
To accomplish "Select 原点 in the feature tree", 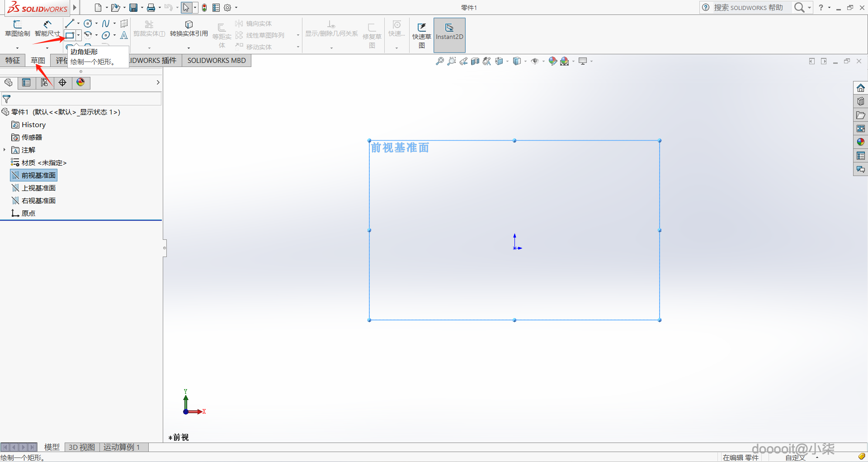I will click(24, 213).
